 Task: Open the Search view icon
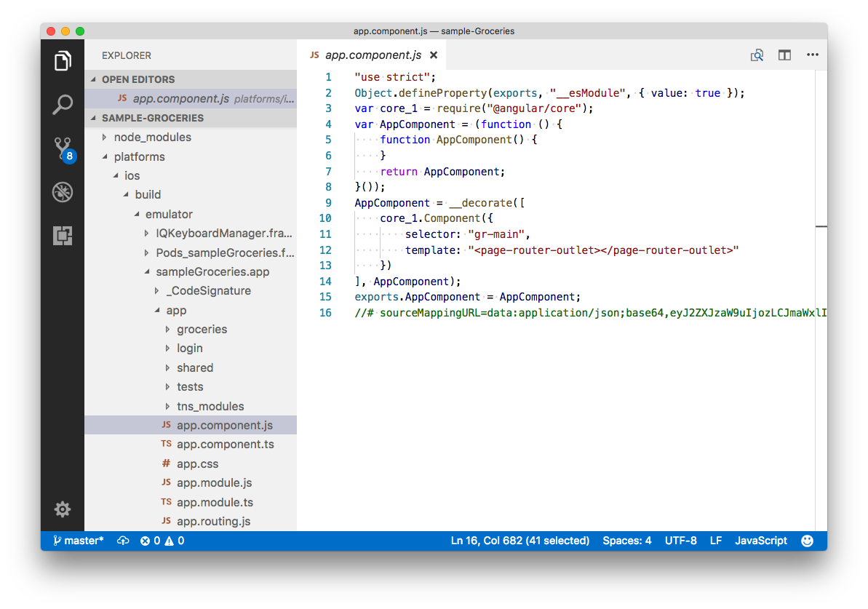pyautogui.click(x=63, y=105)
